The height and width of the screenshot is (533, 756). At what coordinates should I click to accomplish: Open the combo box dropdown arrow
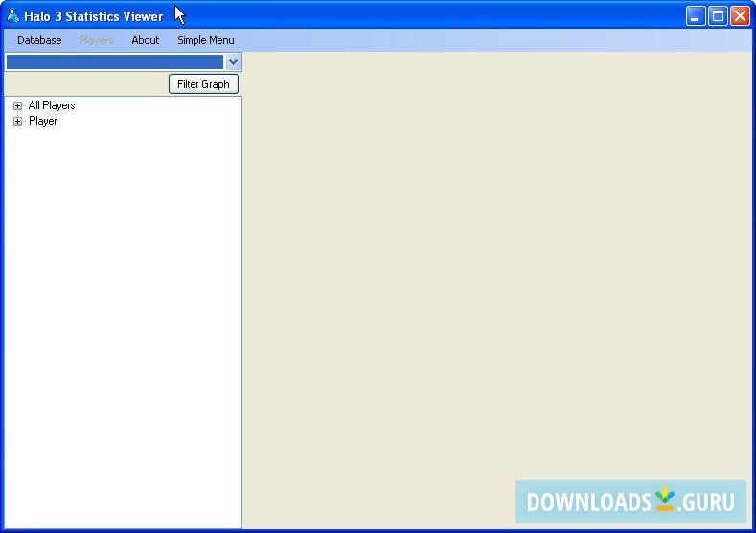click(233, 61)
